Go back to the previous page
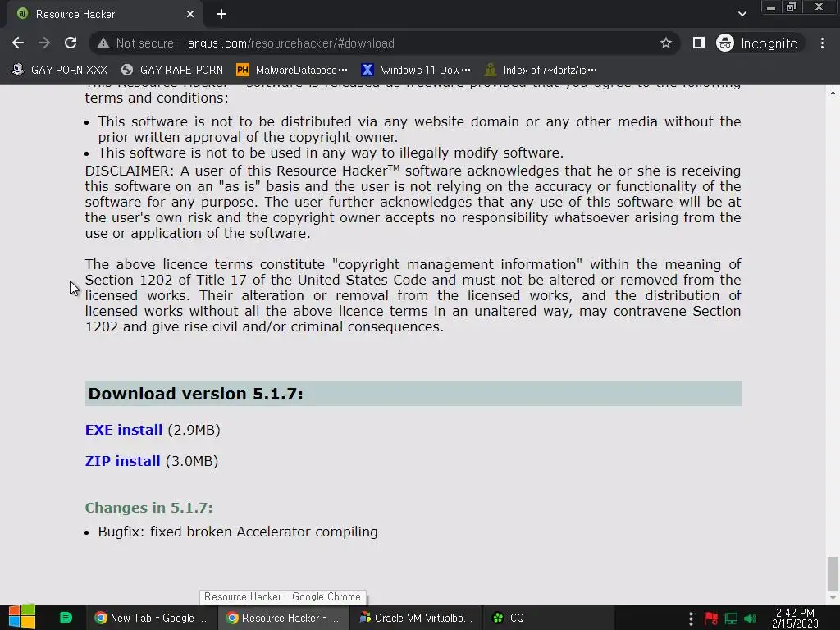840x630 pixels. (18, 43)
